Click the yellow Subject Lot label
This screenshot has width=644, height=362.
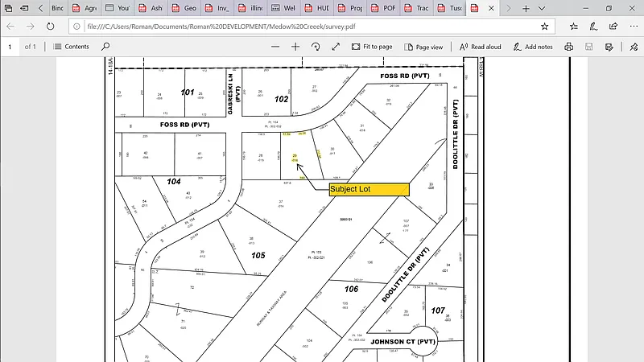(x=369, y=189)
